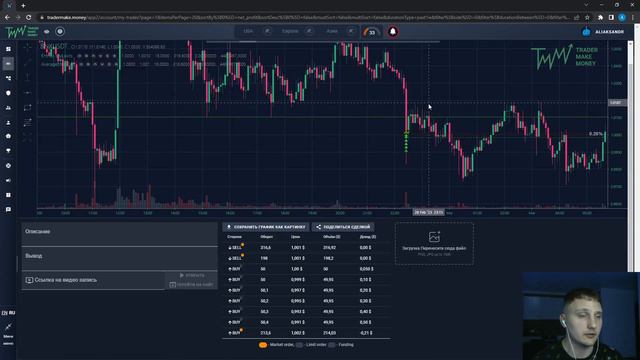
Task: Open the third sidebar connections icon
Action: (8, 78)
